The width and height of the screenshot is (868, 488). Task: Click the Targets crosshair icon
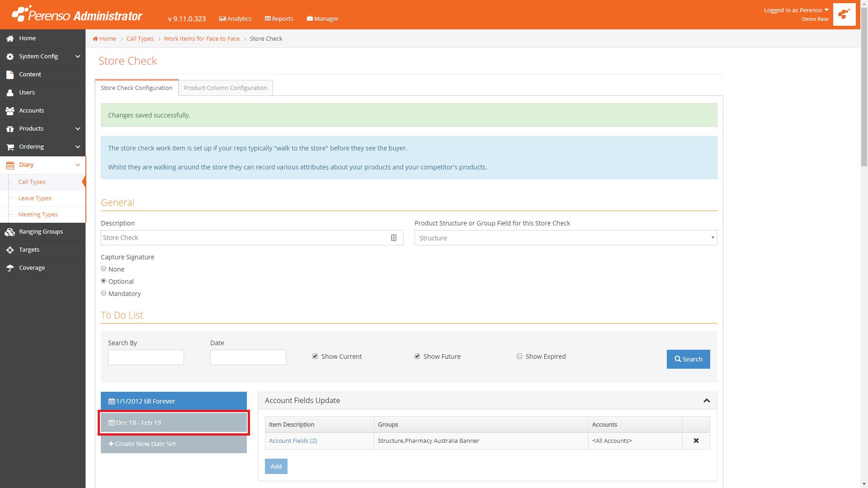pyautogui.click(x=10, y=250)
